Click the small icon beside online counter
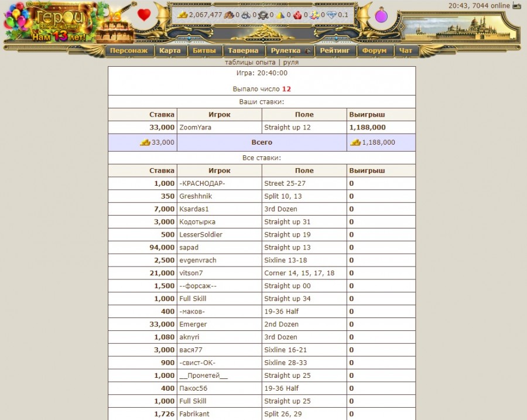 [x=516, y=6]
